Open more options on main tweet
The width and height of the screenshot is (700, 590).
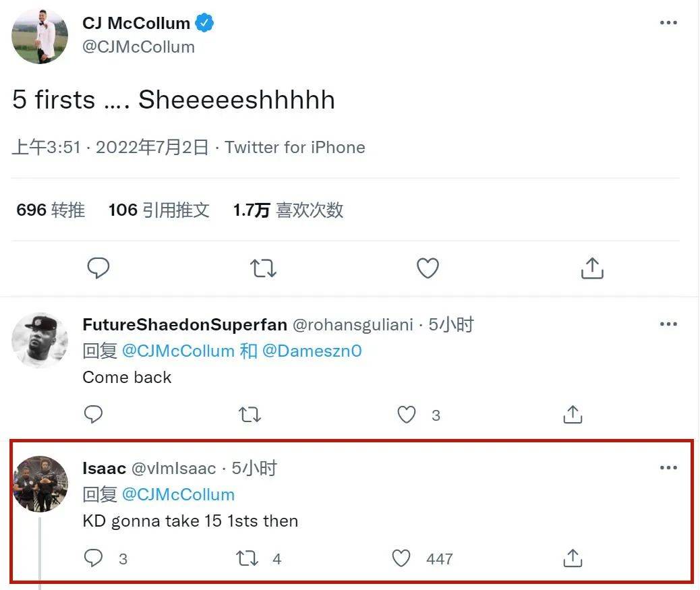click(668, 23)
